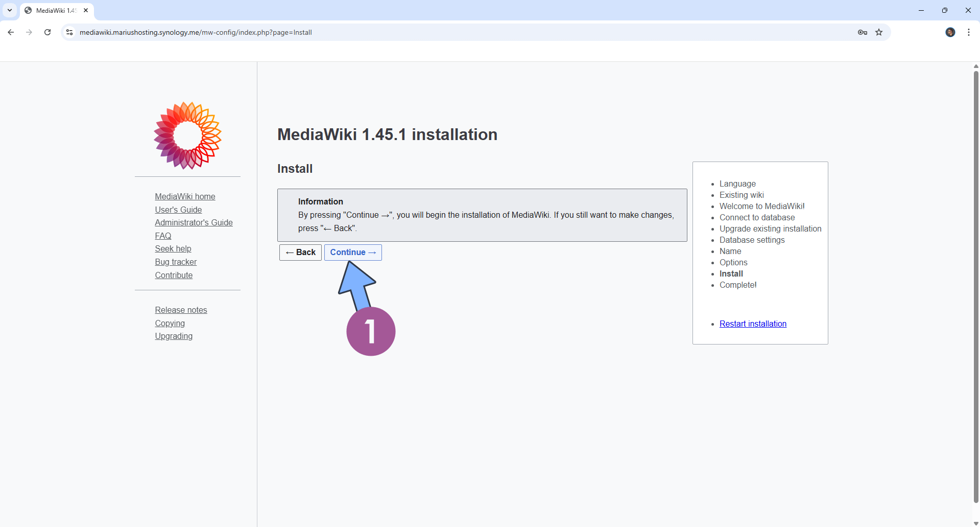
Task: Bookmark this page with the star icon
Action: [879, 32]
